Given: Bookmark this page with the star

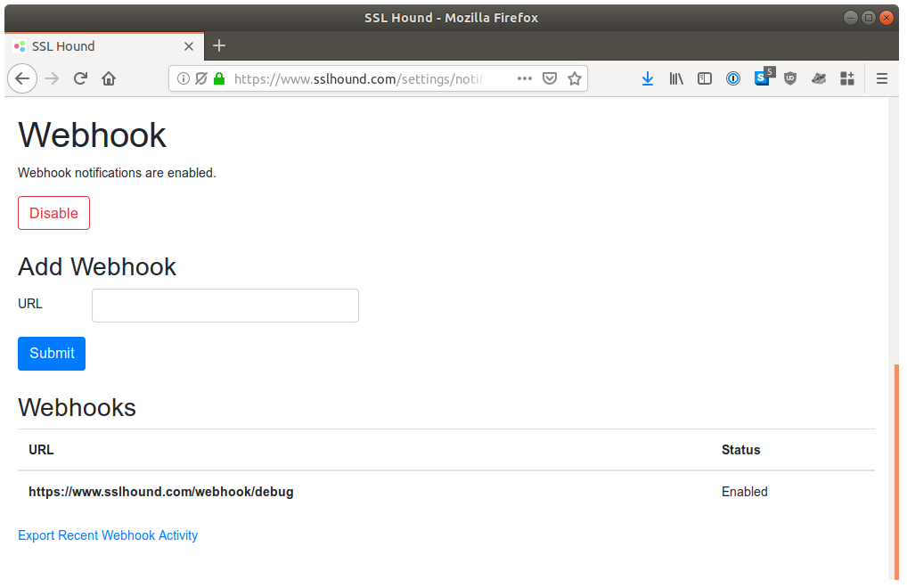Looking at the screenshot, I should tap(575, 78).
